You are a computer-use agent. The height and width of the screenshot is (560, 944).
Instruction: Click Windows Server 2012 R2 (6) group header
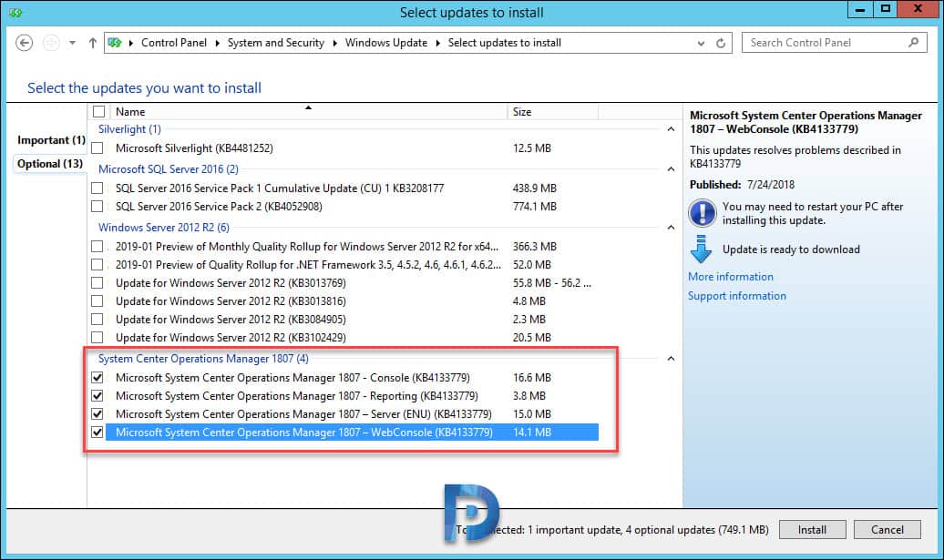(x=164, y=228)
